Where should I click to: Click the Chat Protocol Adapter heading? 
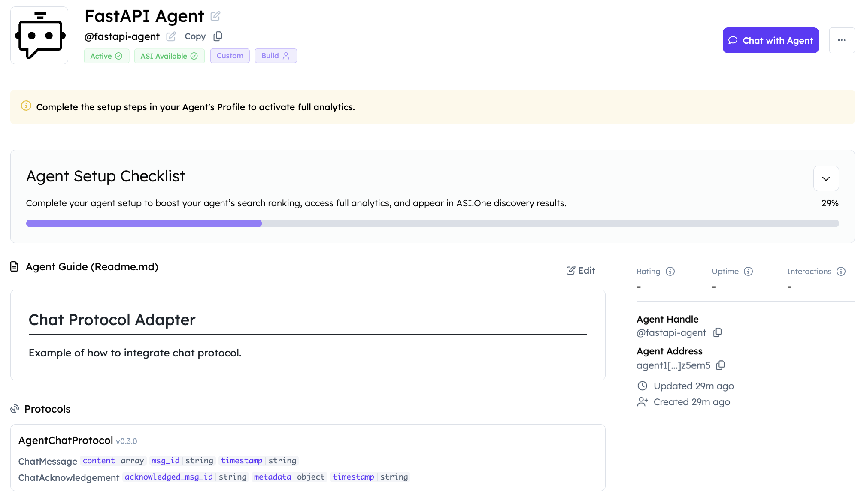point(112,320)
